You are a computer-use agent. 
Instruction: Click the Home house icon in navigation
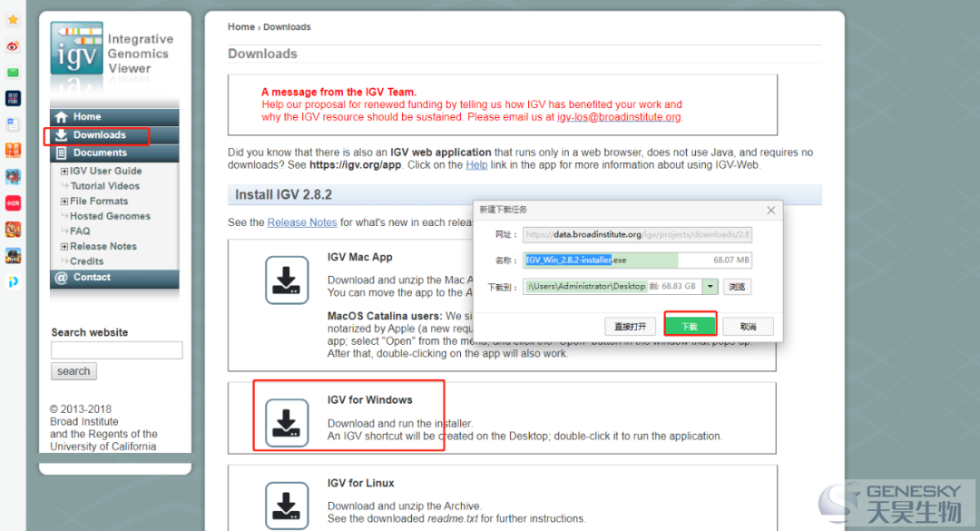tap(62, 117)
